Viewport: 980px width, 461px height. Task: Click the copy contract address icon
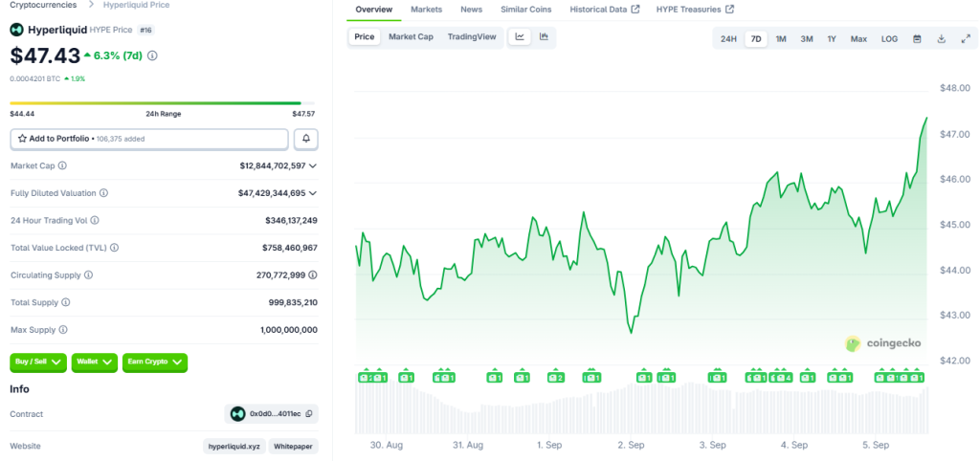coord(308,414)
